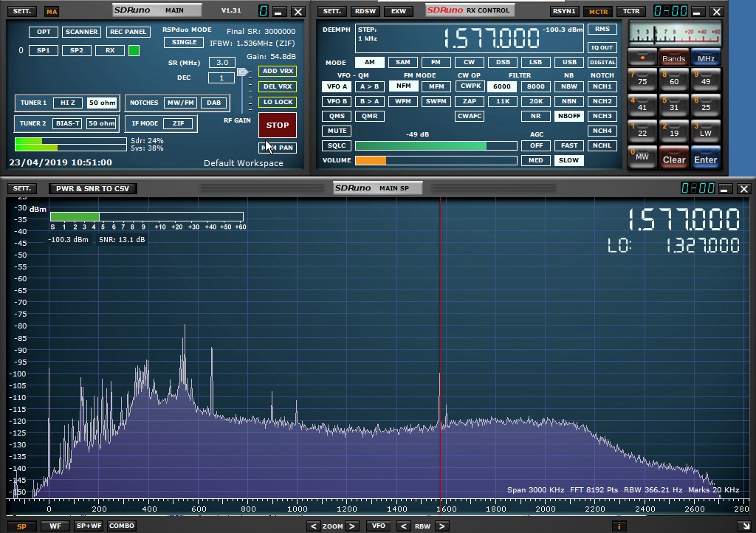The height and width of the screenshot is (533, 756).
Task: Switch to COMBO view
Action: click(122, 526)
